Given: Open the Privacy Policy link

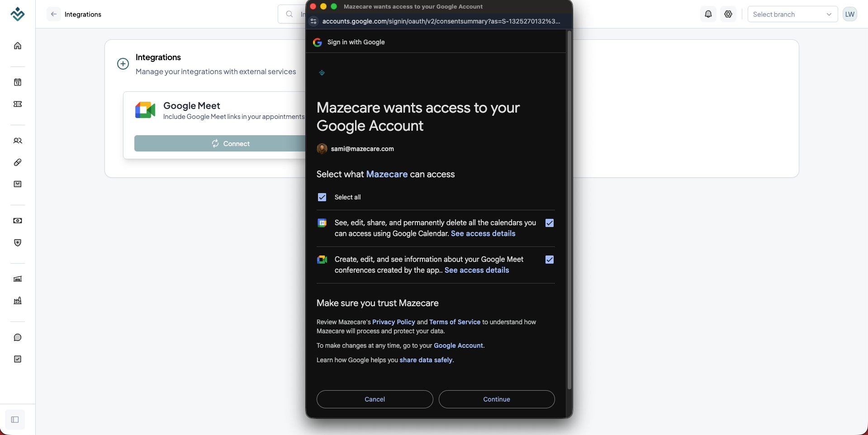Looking at the screenshot, I should click(x=394, y=322).
